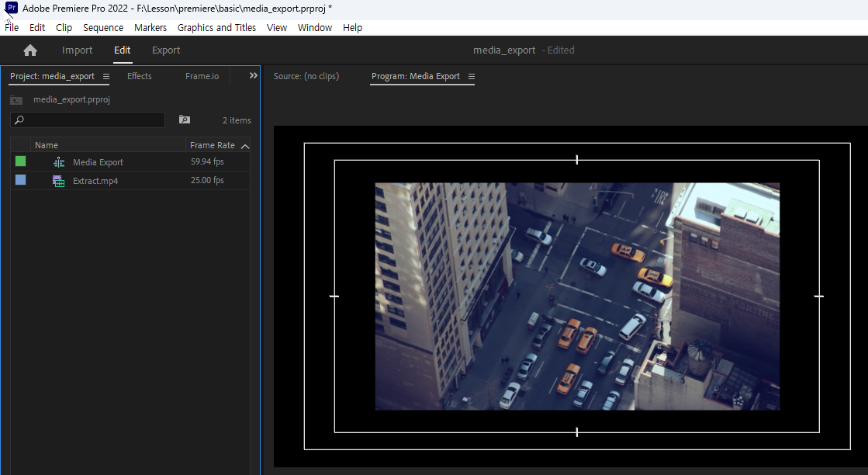Go to the Export workspace
Screen dimensions: 868x475
click(166, 50)
